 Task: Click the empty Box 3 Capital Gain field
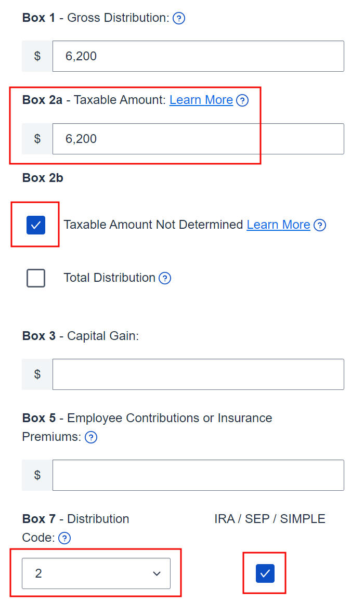[x=198, y=374]
